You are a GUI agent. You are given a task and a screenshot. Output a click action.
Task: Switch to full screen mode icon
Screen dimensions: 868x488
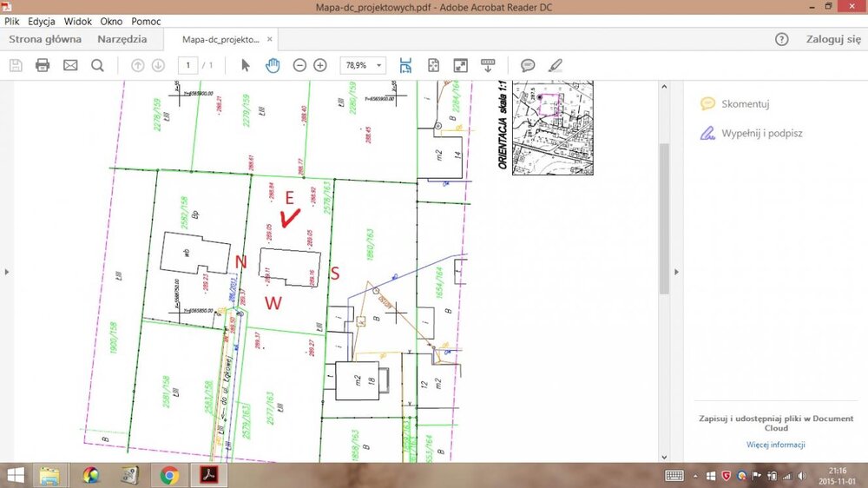click(461, 65)
